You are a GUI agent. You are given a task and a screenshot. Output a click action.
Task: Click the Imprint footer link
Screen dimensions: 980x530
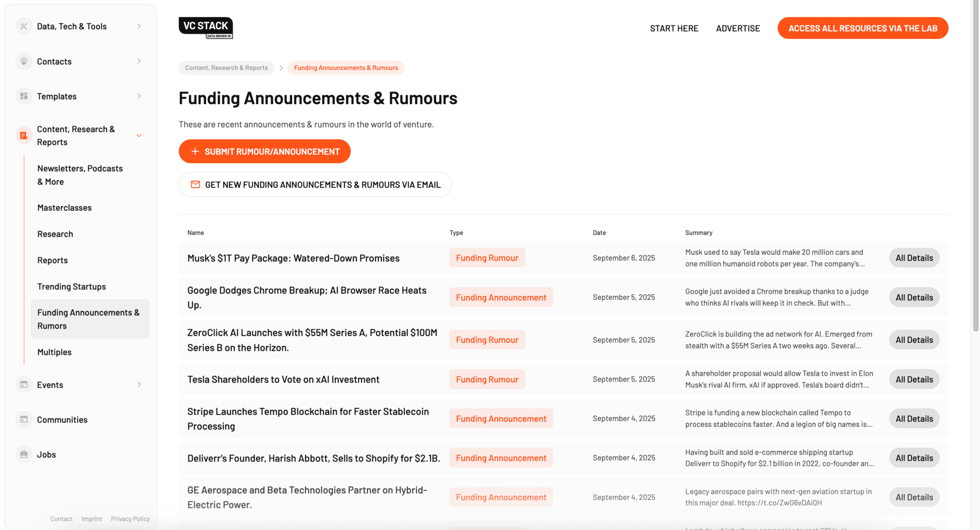click(x=92, y=519)
